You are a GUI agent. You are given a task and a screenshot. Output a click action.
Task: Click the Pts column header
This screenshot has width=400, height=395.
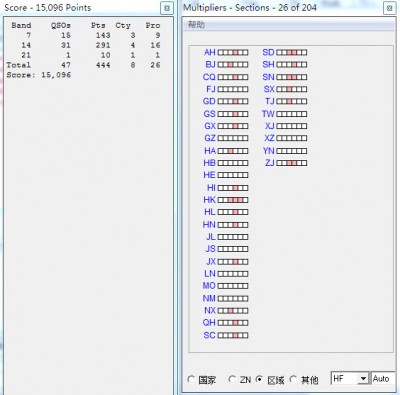pyautogui.click(x=98, y=25)
